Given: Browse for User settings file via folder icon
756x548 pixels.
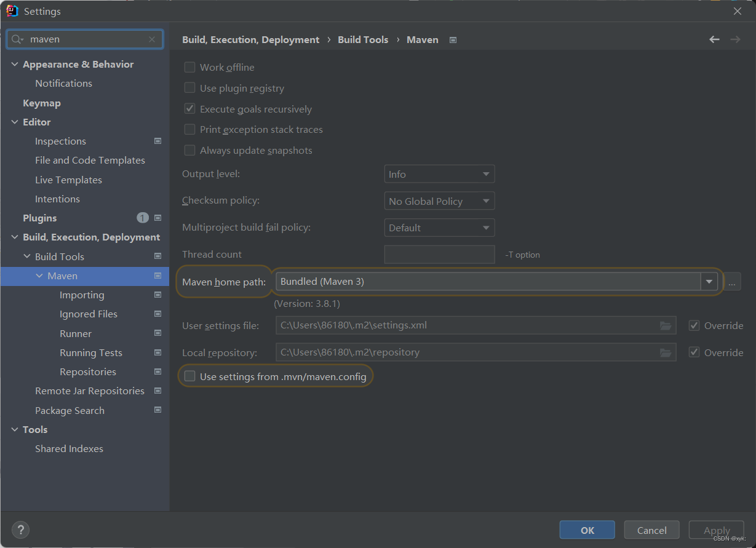Looking at the screenshot, I should click(x=666, y=325).
